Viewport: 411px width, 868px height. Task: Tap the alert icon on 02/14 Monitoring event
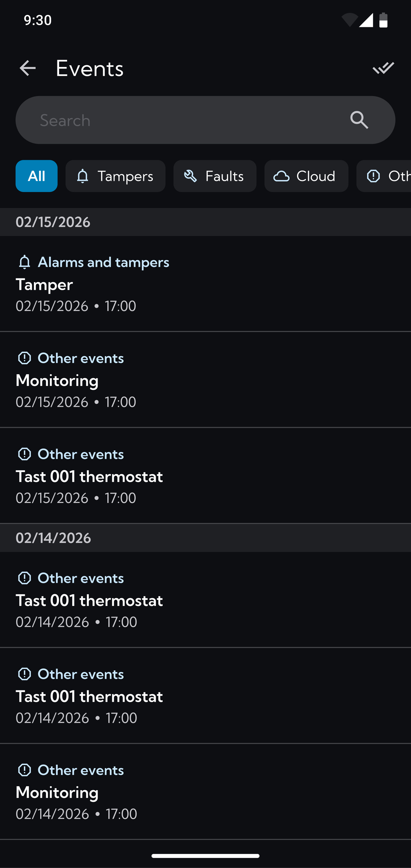pos(25,770)
